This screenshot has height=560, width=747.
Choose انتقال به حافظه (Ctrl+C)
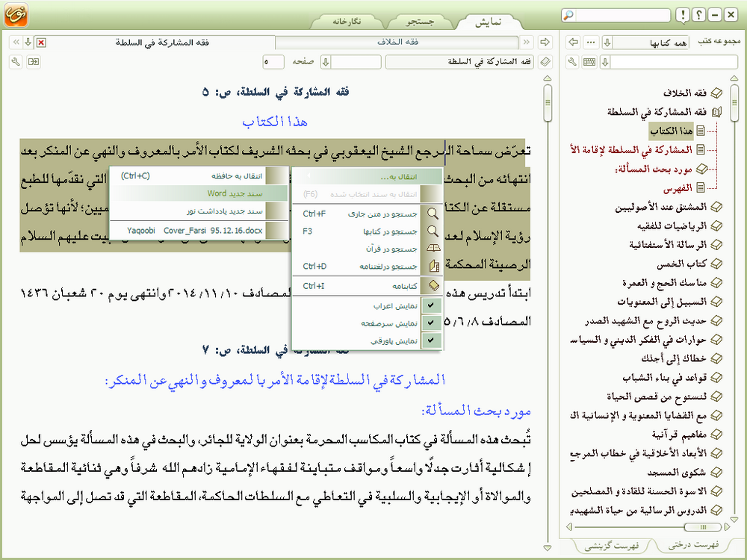(x=199, y=176)
